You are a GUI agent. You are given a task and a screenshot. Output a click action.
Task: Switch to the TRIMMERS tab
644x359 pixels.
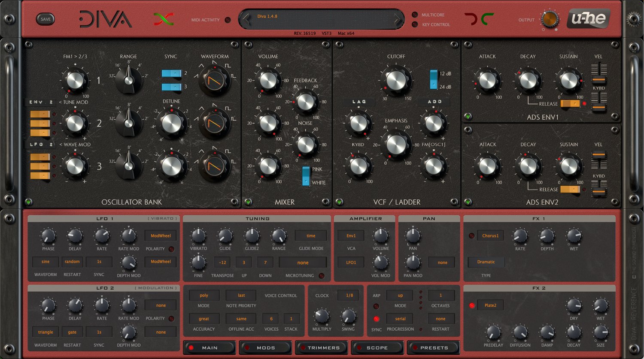click(322, 348)
